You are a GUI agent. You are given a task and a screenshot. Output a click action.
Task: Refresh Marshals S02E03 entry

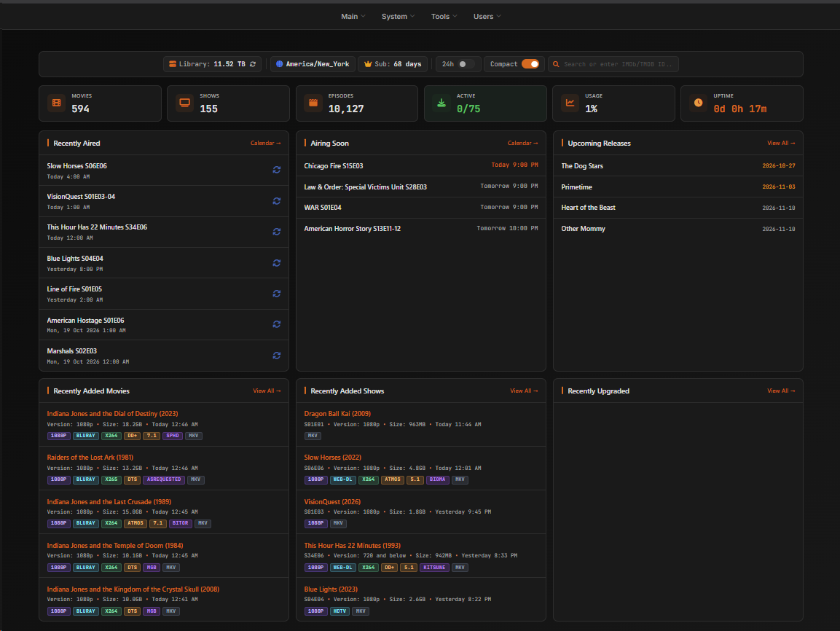(276, 356)
